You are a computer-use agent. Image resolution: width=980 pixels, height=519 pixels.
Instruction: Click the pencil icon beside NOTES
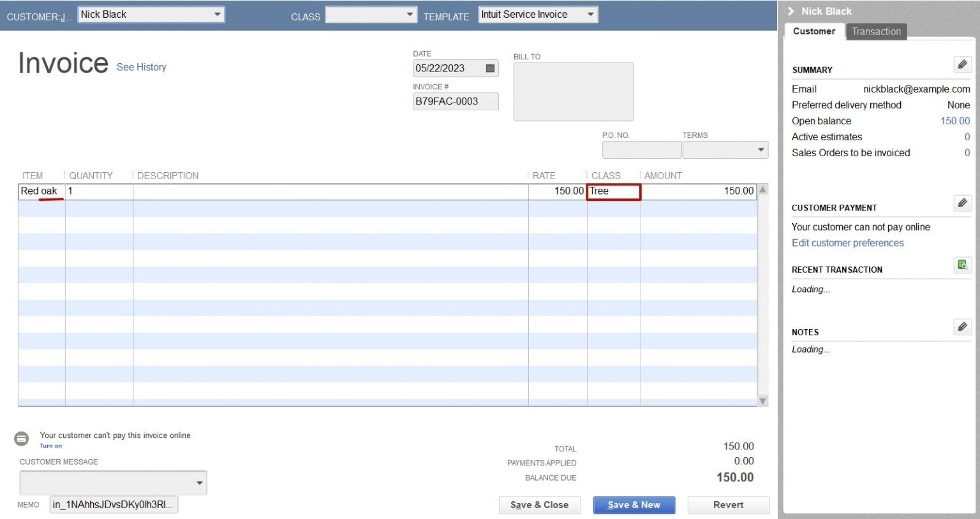click(962, 326)
